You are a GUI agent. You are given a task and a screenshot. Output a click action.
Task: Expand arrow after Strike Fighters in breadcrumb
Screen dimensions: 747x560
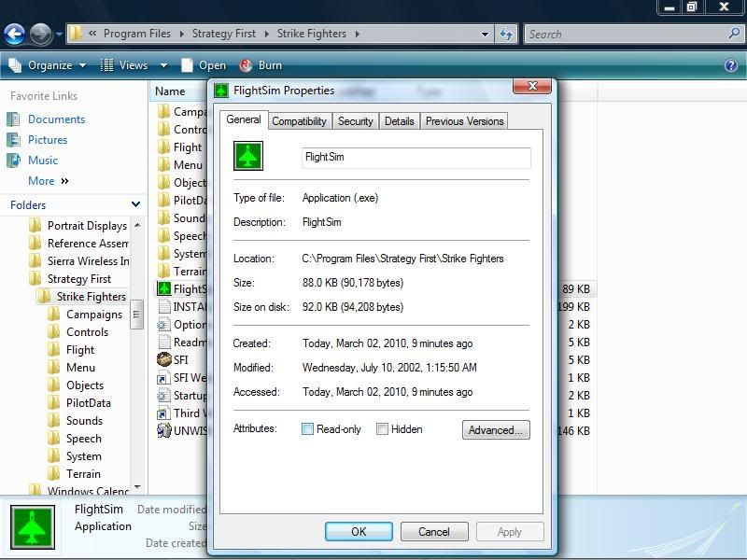(357, 34)
